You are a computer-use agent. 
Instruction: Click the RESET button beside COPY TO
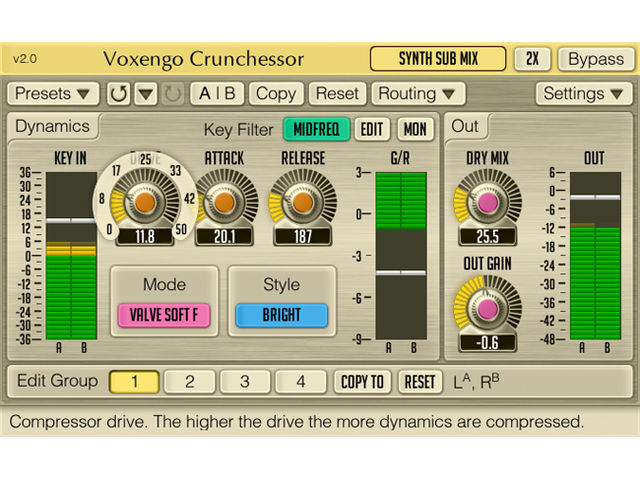pos(420,382)
